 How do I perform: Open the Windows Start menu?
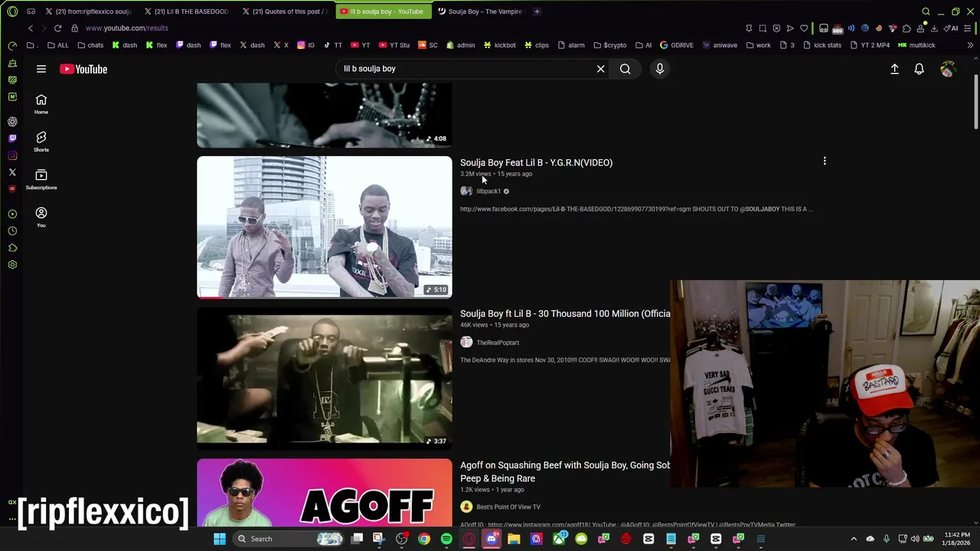(220, 539)
